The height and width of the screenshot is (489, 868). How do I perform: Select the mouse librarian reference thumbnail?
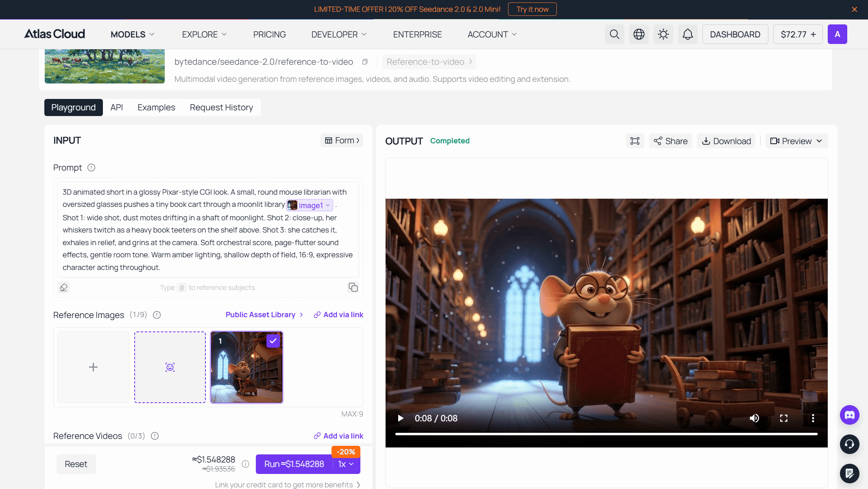(x=246, y=367)
